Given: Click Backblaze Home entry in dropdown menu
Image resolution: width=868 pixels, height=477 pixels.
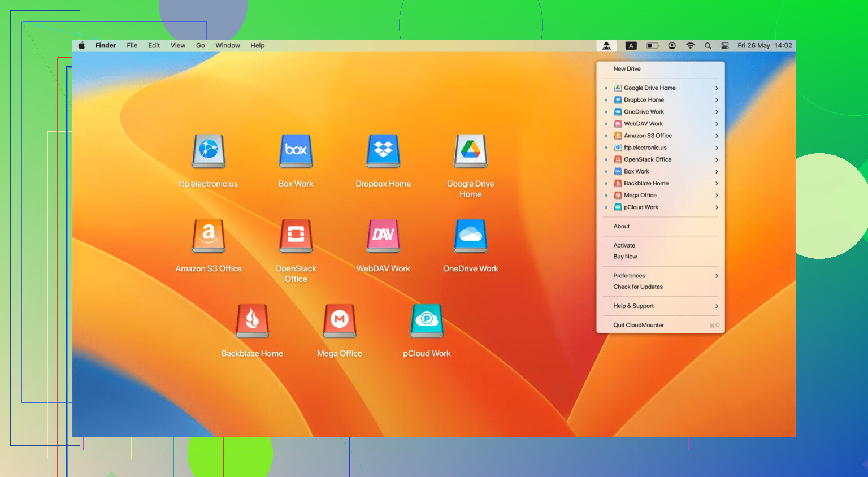Looking at the screenshot, I should (x=661, y=183).
